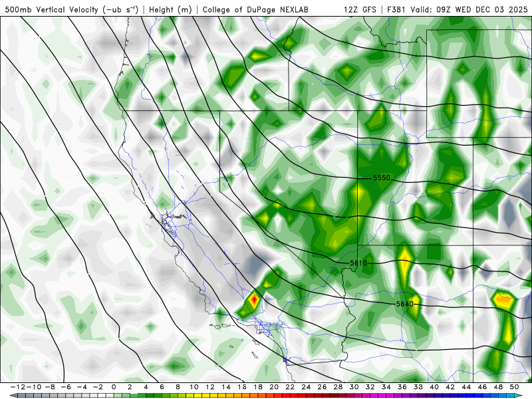Screen dimensions: 532x399
Task: Click the -6 colorbar tick label
Action: pyautogui.click(x=66, y=387)
